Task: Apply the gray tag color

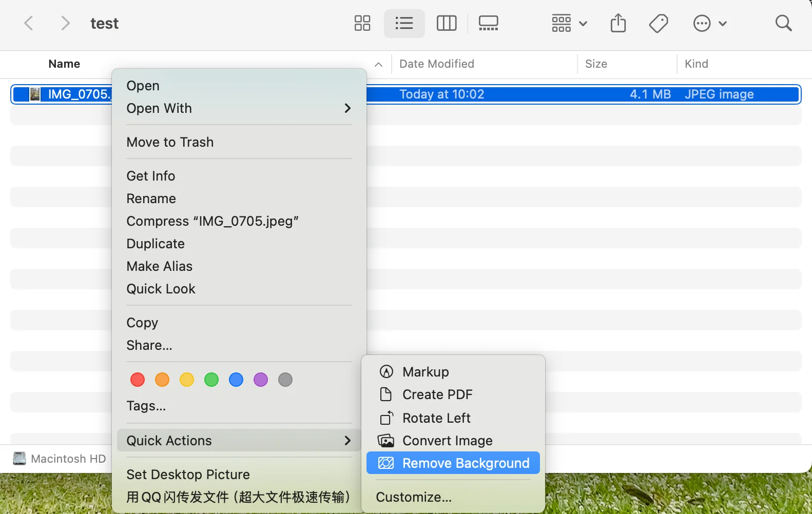Action: pos(285,380)
